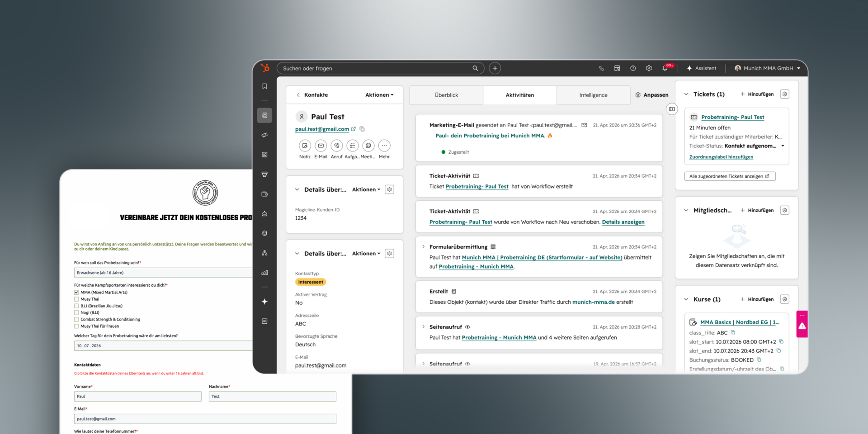Open the help question mark icon

coord(633,68)
